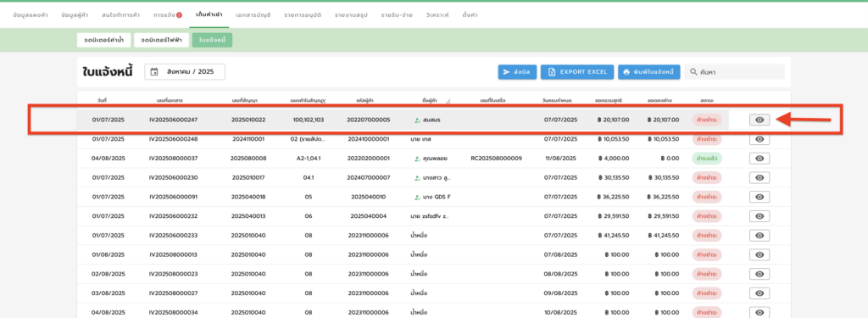Image resolution: width=868 pixels, height=318 pixels.
Task: Click stall cell A2-1,04.1
Action: 309,159
